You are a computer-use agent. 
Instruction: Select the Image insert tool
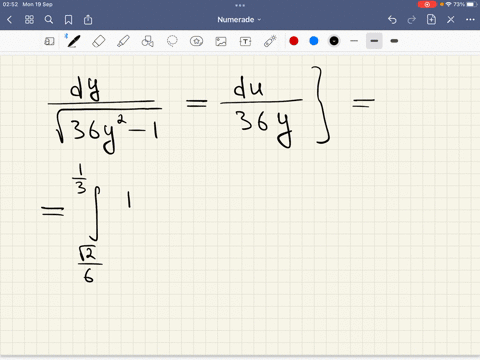pyautogui.click(x=221, y=41)
